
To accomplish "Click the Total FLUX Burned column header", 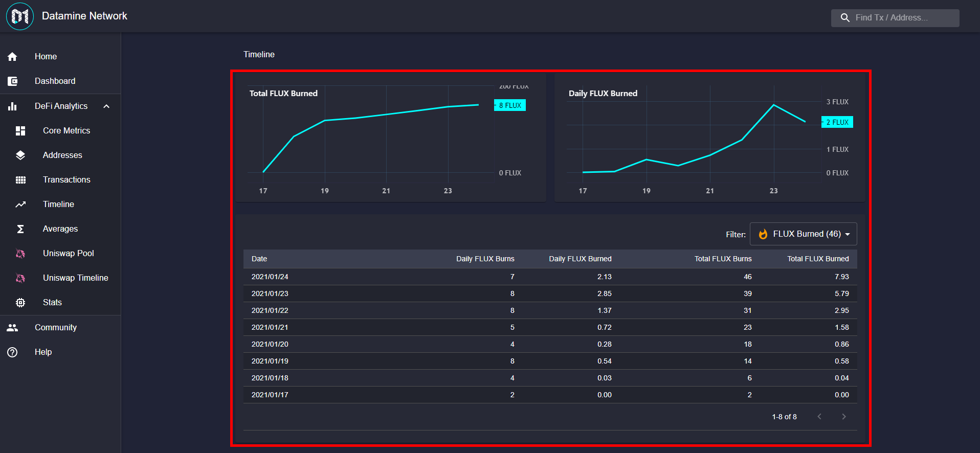I will 818,259.
